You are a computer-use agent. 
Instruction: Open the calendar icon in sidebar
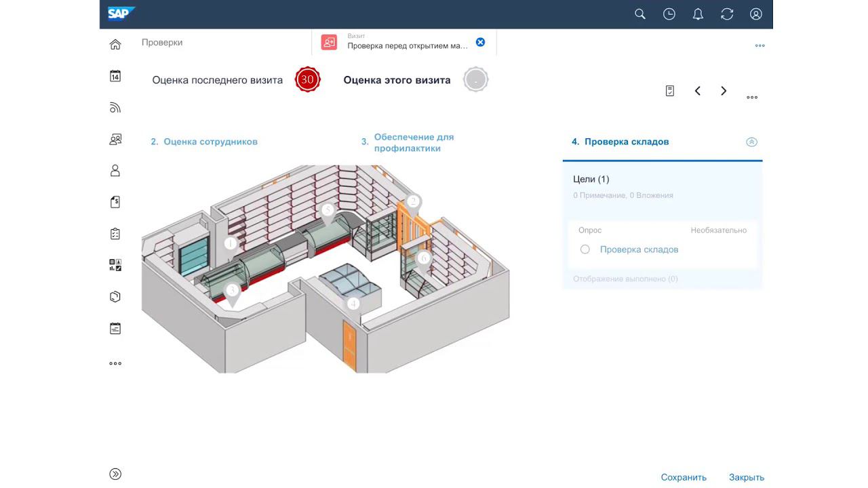[115, 76]
